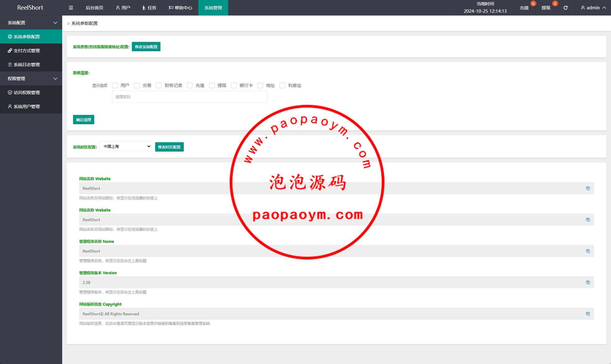The width and height of the screenshot is (611, 364).
Task: Copy the second 网站名称 Website field value
Action: [x=588, y=220]
